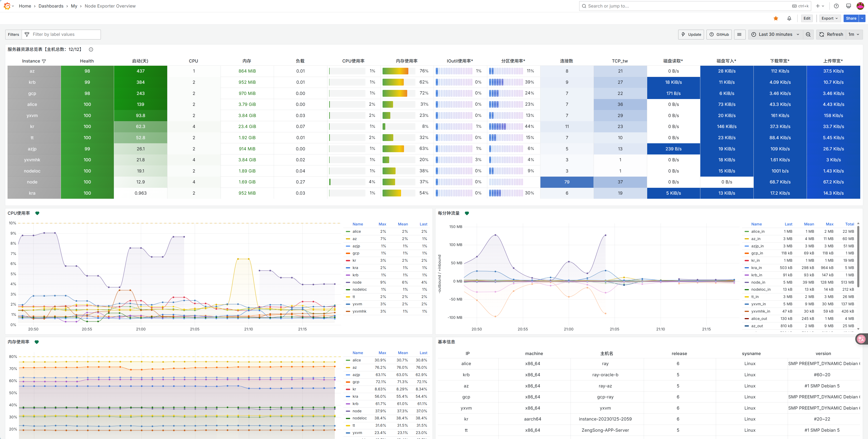Screen dimensions: 868x439
Task: Click the info icon beside table title
Action: tap(91, 50)
